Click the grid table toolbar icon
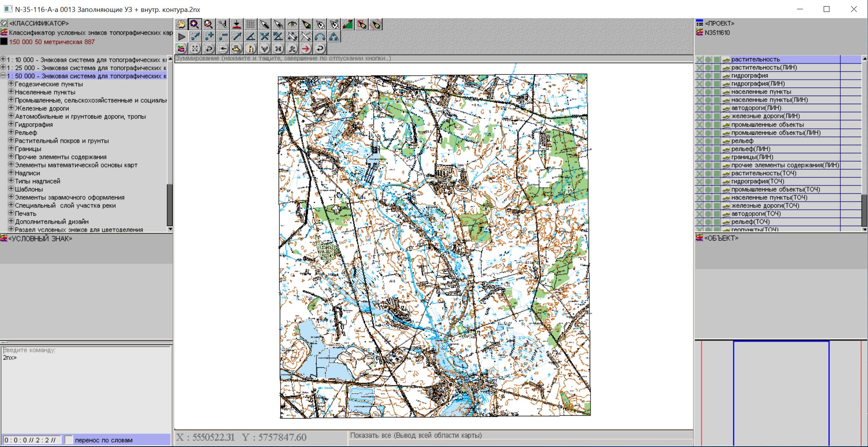 tap(251, 25)
